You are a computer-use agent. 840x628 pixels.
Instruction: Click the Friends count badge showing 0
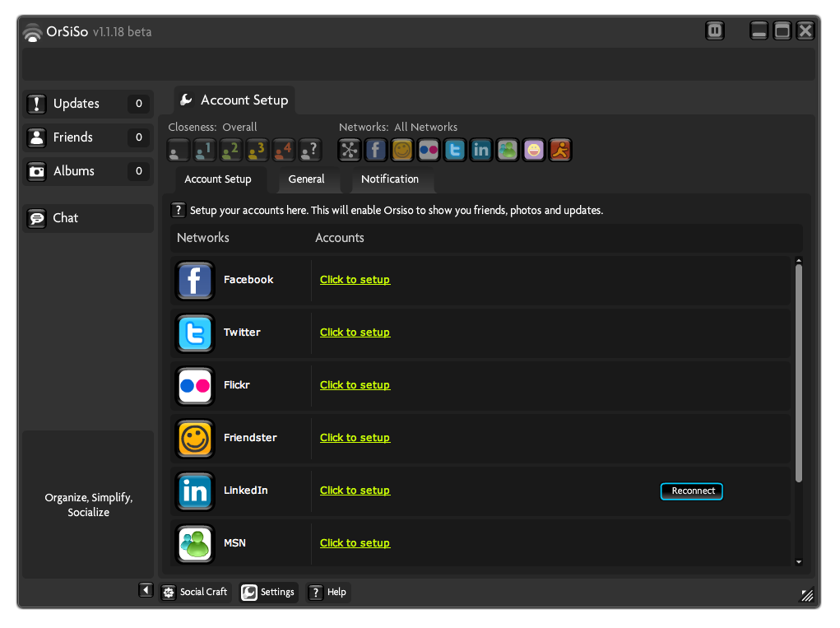click(x=139, y=137)
